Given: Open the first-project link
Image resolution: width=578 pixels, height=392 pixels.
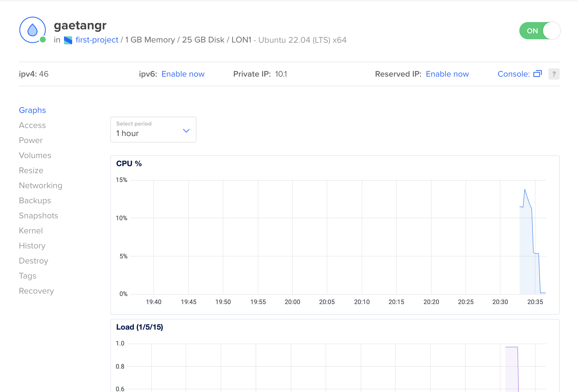Looking at the screenshot, I should coord(97,40).
